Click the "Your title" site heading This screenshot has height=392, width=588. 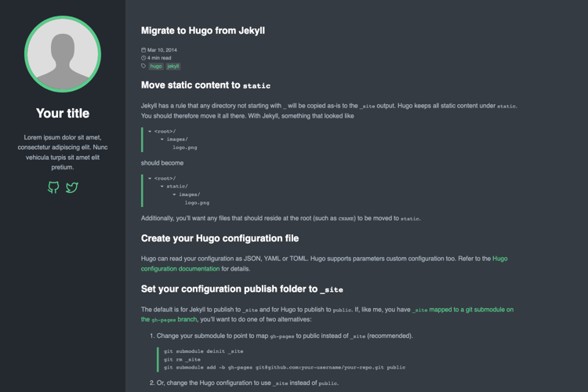click(63, 113)
